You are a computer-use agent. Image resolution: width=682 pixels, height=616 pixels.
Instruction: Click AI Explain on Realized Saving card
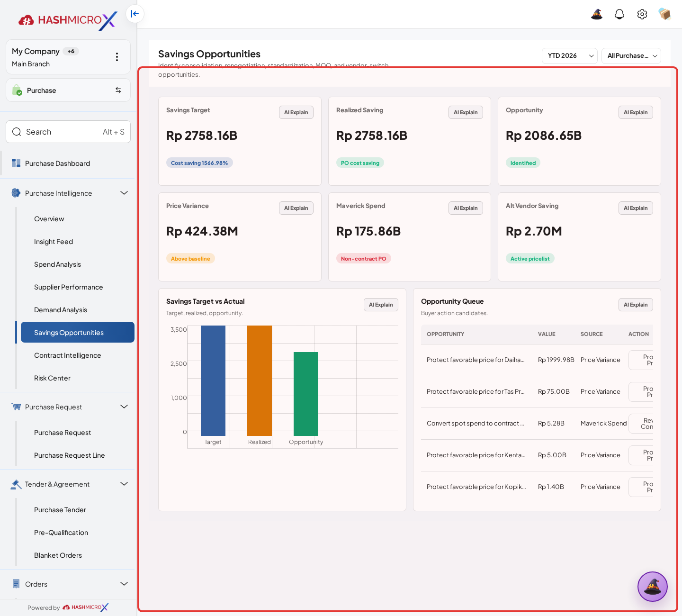tap(466, 112)
